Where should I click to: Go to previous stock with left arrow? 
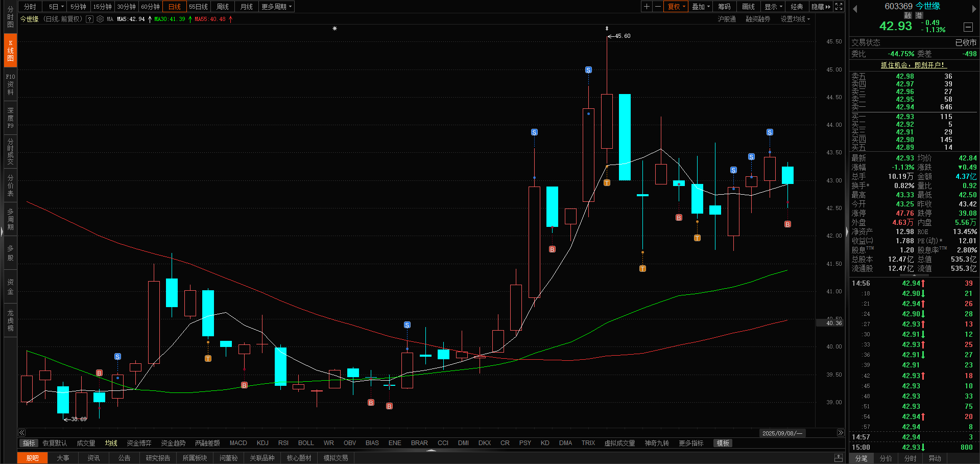click(x=855, y=9)
